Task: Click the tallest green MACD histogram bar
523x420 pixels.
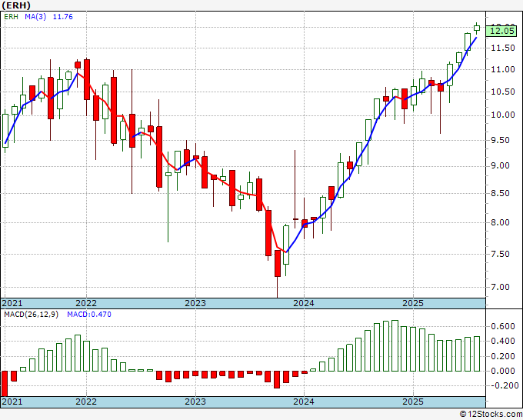Action: (x=395, y=346)
